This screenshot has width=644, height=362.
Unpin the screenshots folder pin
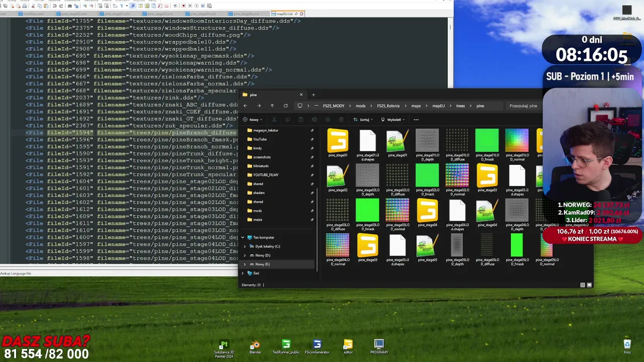point(312,157)
